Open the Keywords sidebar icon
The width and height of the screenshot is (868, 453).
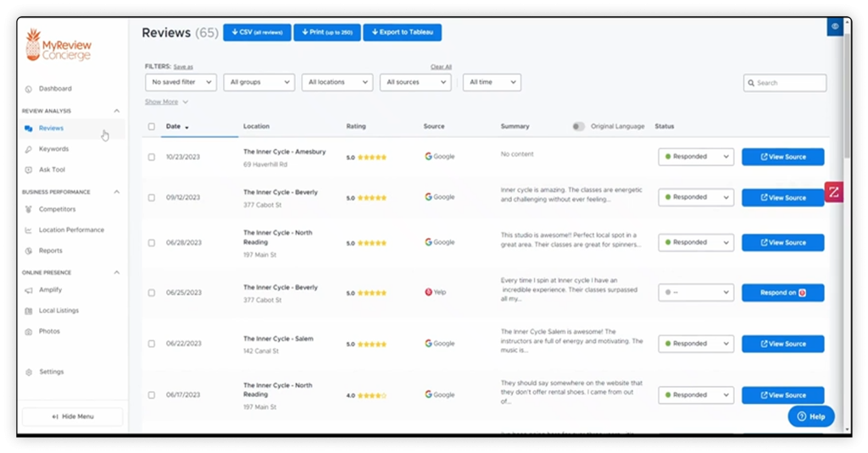28,149
